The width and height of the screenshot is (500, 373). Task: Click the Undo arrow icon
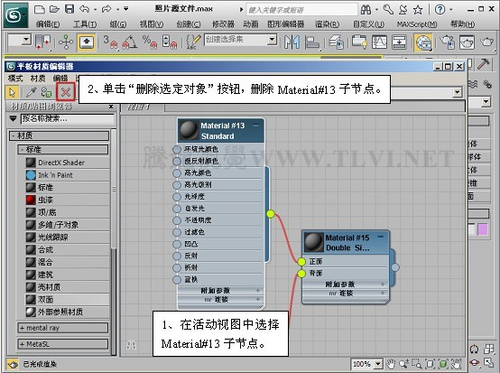coord(84,9)
